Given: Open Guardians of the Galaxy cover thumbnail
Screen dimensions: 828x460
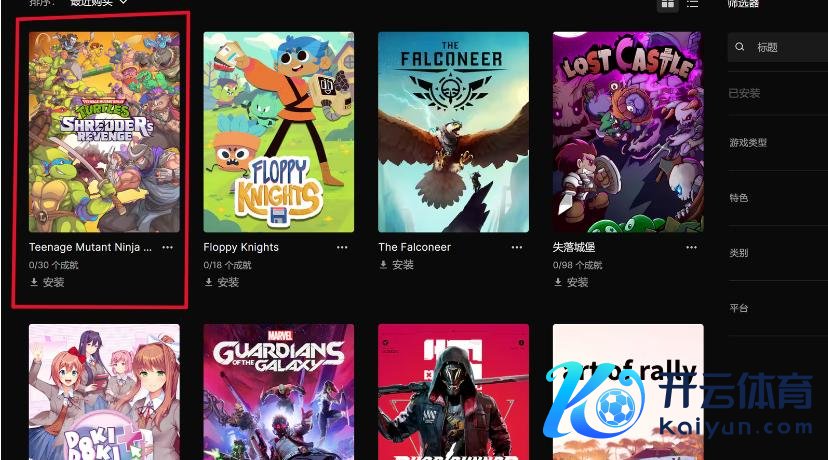Looking at the screenshot, I should point(279,392).
